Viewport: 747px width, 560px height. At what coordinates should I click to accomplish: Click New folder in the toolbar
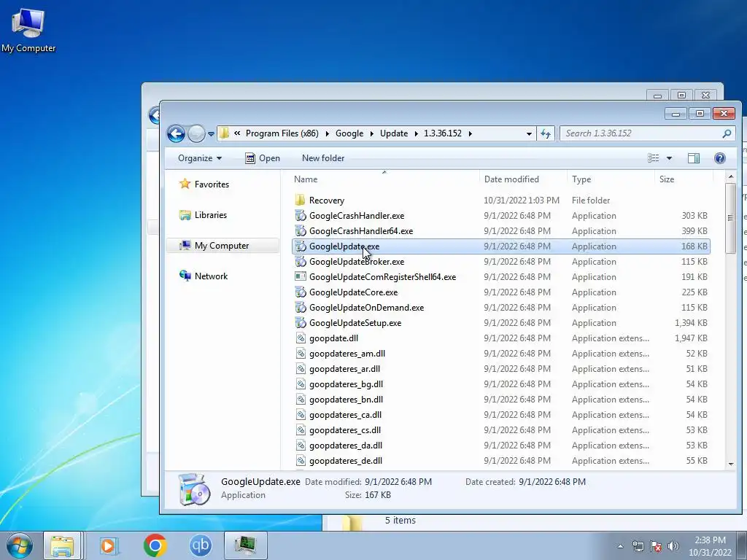(323, 158)
